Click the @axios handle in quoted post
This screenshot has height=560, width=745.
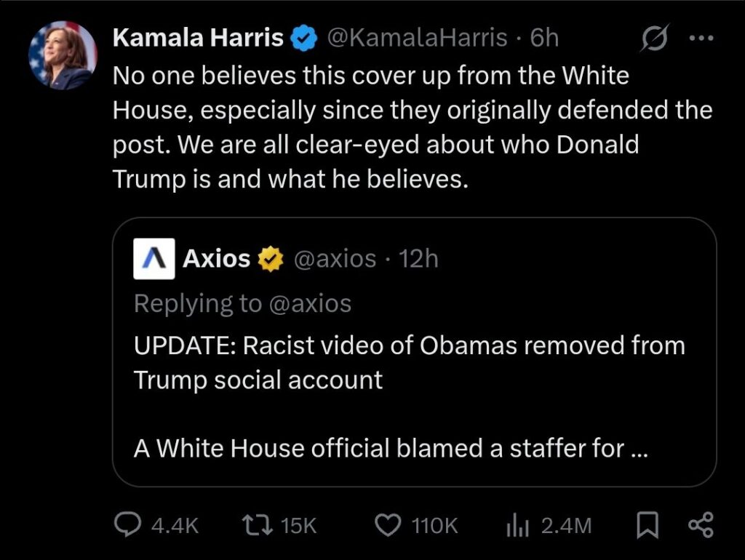pos(335,258)
